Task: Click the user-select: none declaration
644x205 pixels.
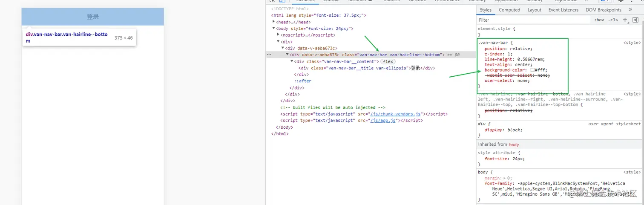Action: (x=507, y=81)
